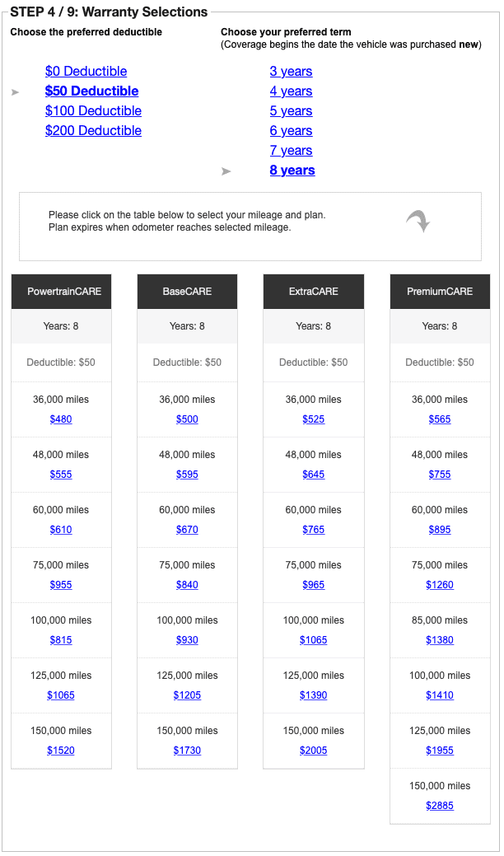Choose the 5 years coverage term
Image resolution: width=504 pixels, height=856 pixels.
pos(291,111)
